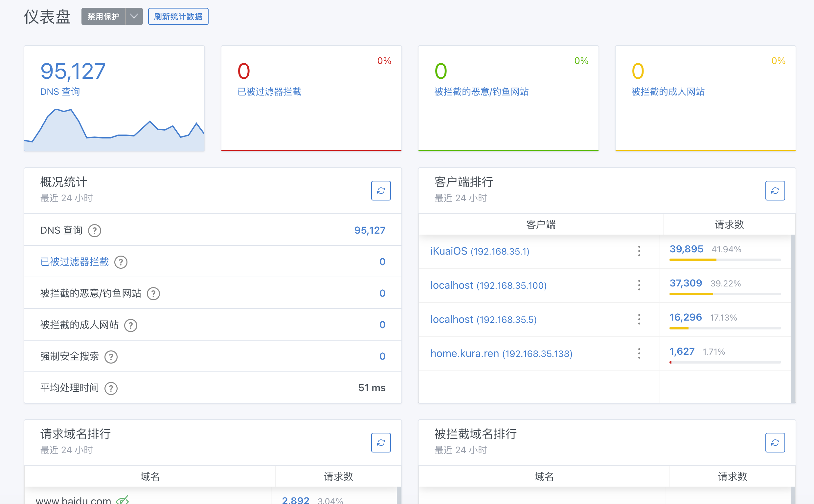The height and width of the screenshot is (504, 814).
Task: Click the 域名 column header in 请求域名排行
Action: pos(150,477)
